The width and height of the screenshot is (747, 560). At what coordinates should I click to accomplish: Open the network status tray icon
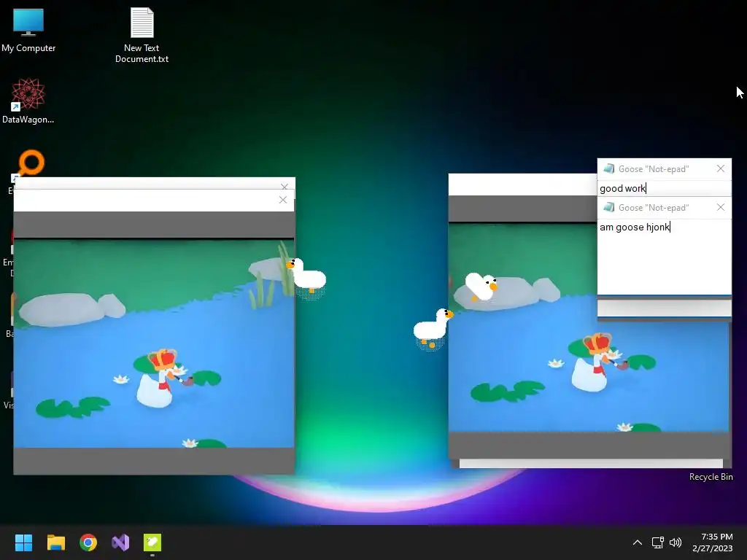pos(658,542)
